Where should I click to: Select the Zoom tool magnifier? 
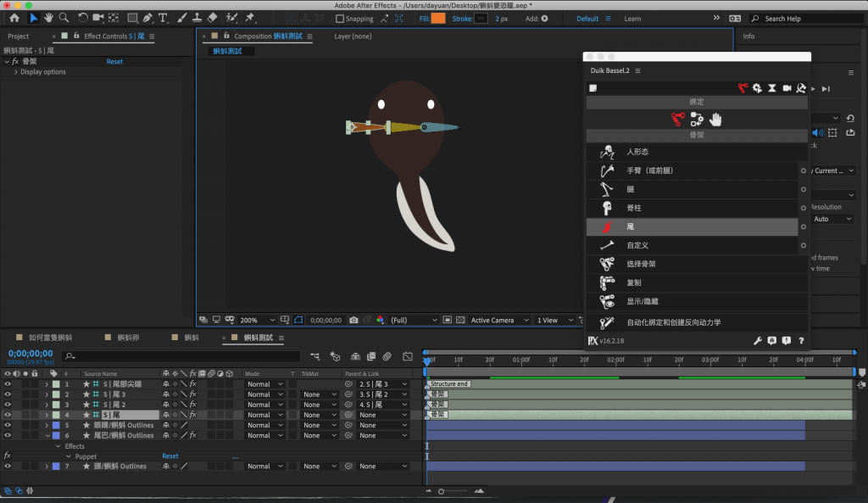[x=64, y=18]
